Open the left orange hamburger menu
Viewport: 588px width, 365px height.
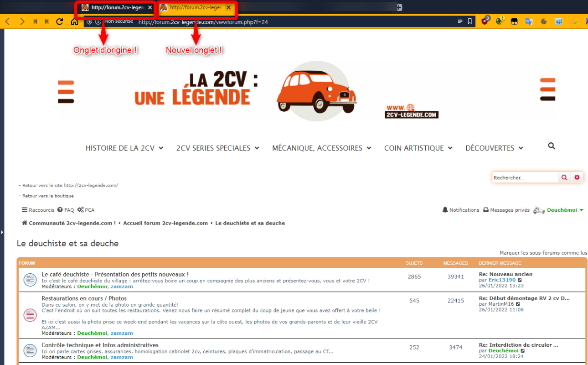point(66,92)
